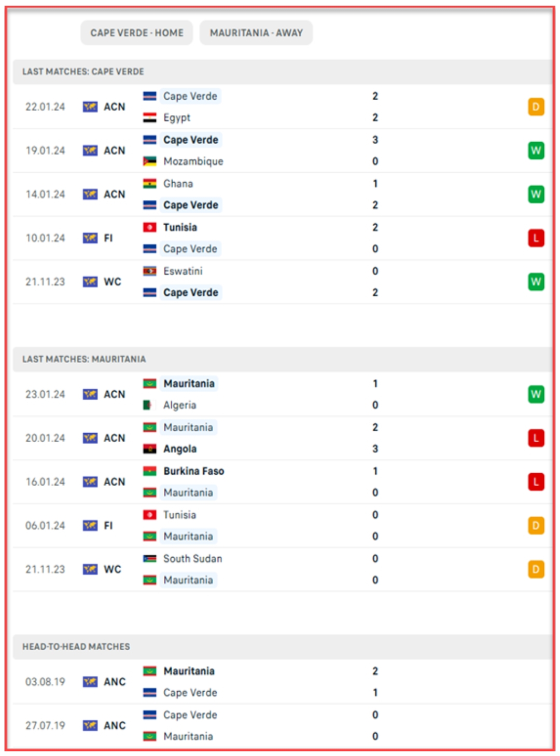Select the Cape Verde - Home tab
Viewport: 560px width, 756px height.
(136, 33)
